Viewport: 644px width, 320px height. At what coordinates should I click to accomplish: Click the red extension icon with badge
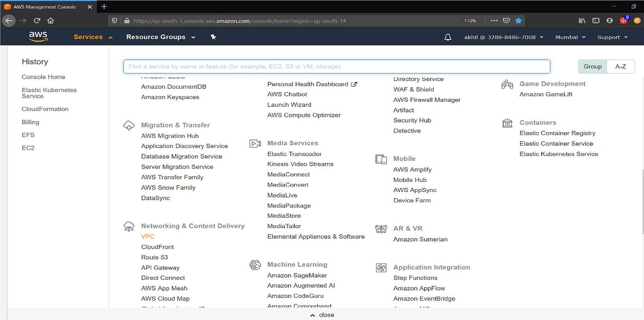click(624, 20)
